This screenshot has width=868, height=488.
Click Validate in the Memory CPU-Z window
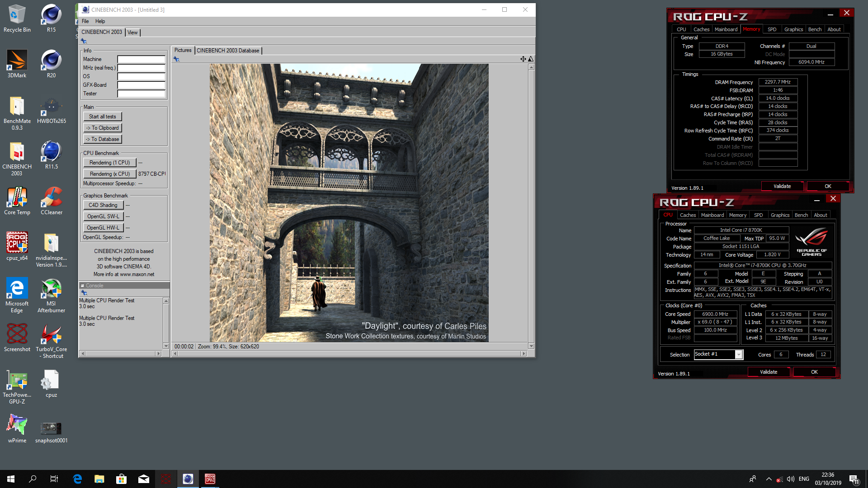click(782, 186)
